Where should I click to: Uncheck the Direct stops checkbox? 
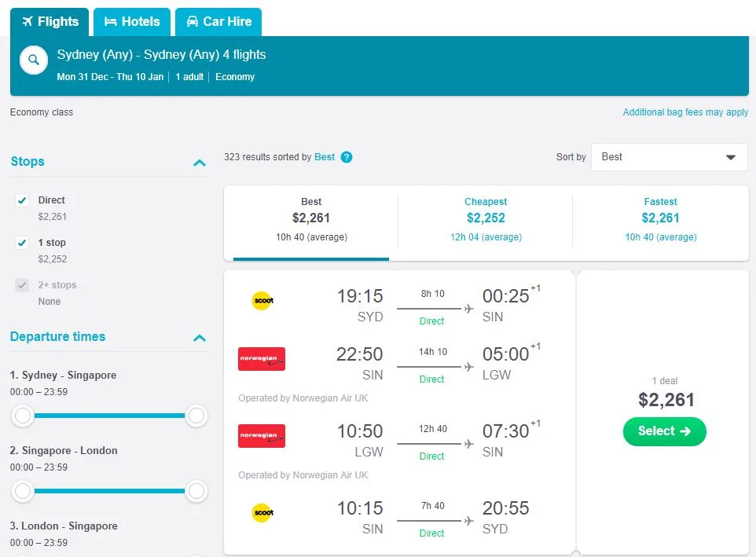22,200
